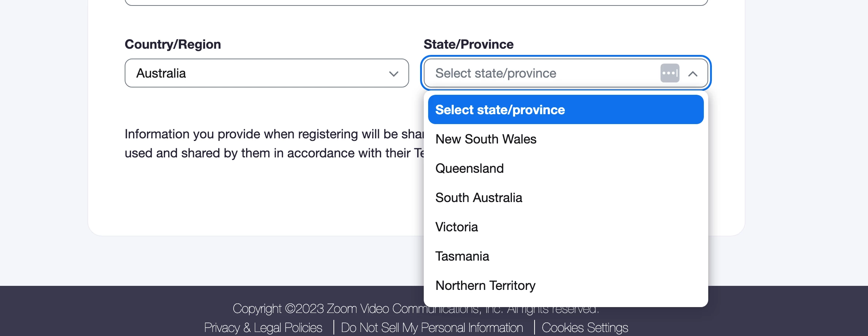The image size is (868, 336).
Task: Open the Australia country dropdown
Action: coord(267,73)
